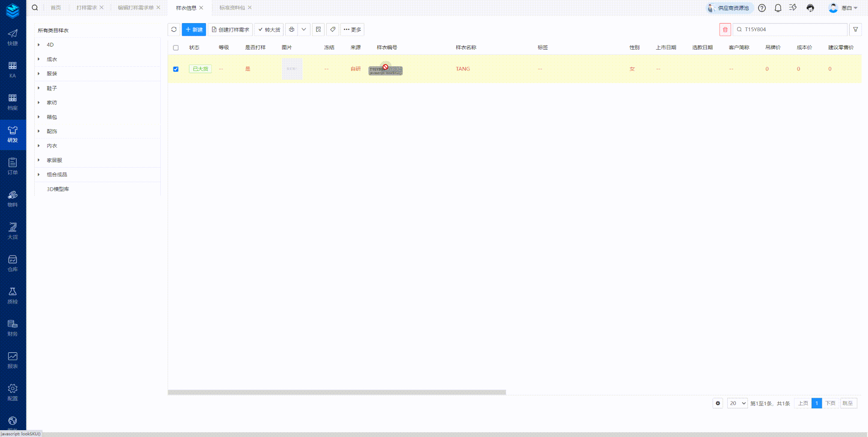
Task: Open the page size dropdown showing 20
Action: point(737,403)
